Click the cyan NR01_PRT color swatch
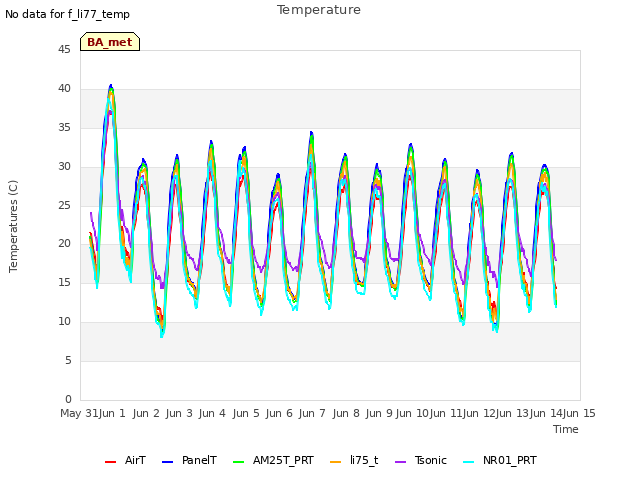640x480 pixels. click(x=469, y=462)
